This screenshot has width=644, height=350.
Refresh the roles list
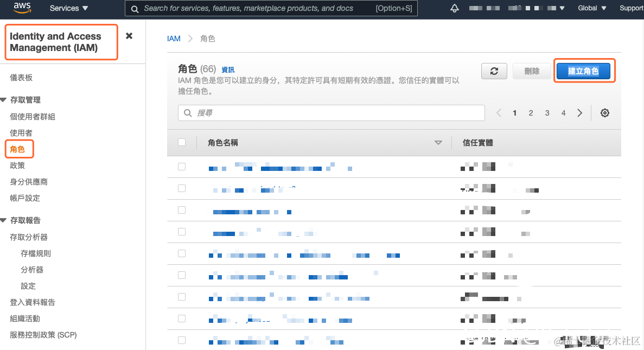[494, 71]
